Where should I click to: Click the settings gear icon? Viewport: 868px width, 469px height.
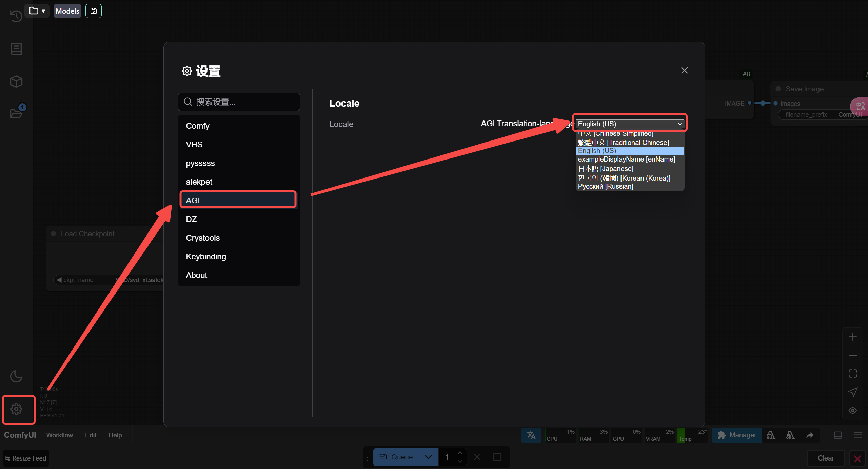click(16, 409)
